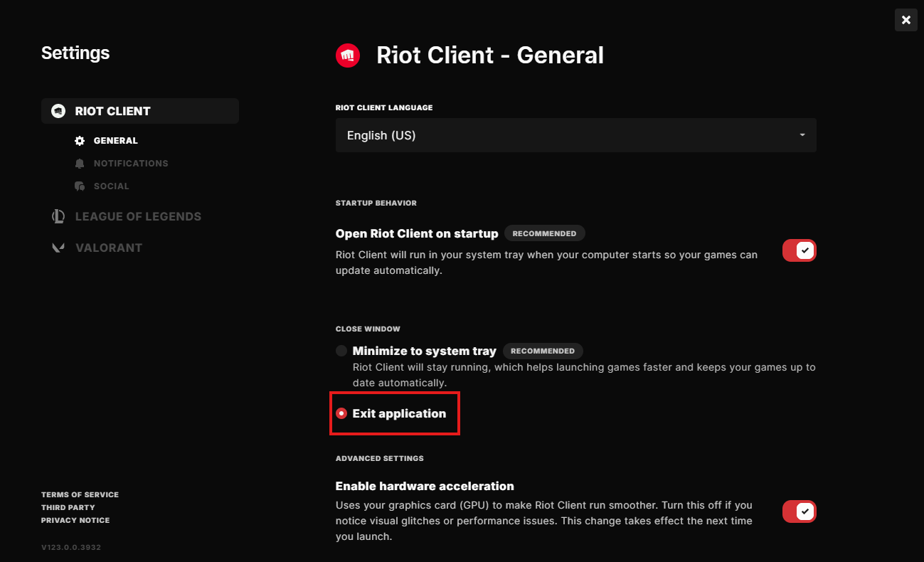Open Social settings via the chat bubble icon
Viewport: 924px width, 562px height.
pos(80,186)
